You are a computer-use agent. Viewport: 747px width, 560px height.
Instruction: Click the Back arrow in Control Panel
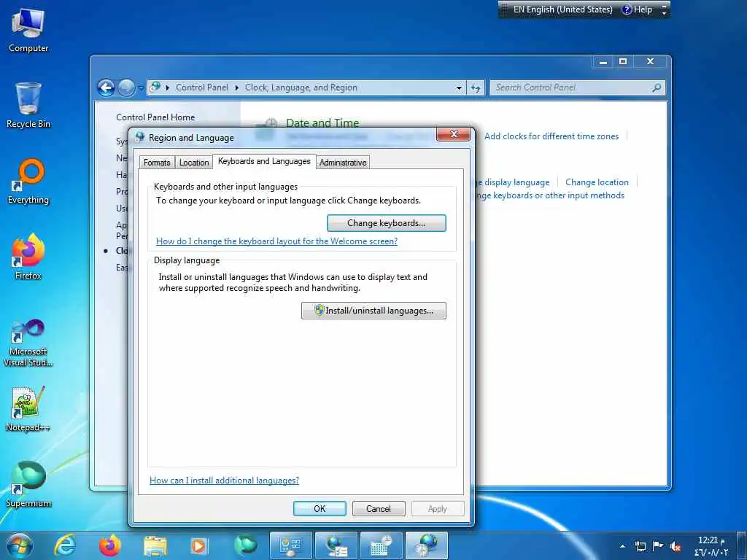[x=106, y=87]
